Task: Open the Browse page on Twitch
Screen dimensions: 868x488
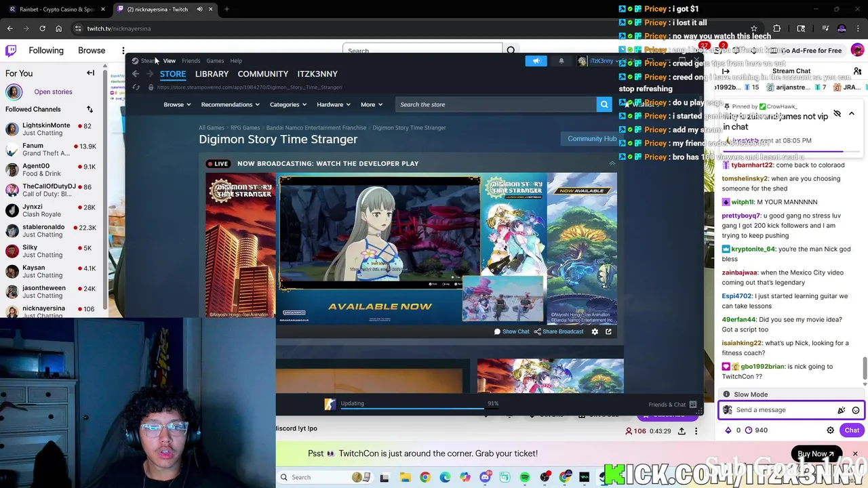Action: point(92,50)
